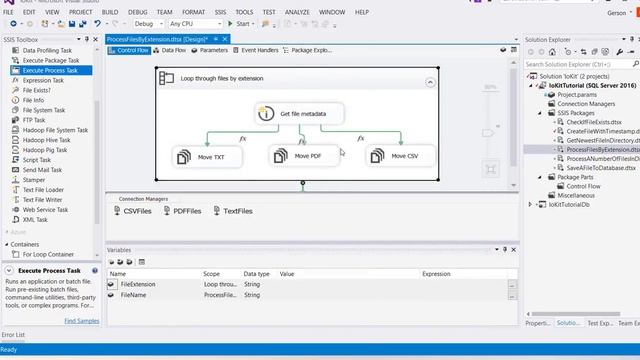Switch to the Parameters tab
The height and width of the screenshot is (360, 640).
(x=209, y=50)
